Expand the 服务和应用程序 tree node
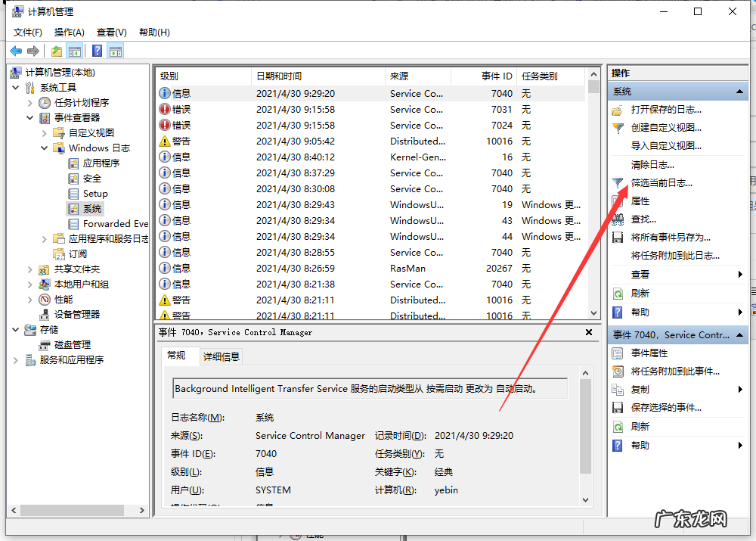This screenshot has height=541, width=756. [x=16, y=360]
